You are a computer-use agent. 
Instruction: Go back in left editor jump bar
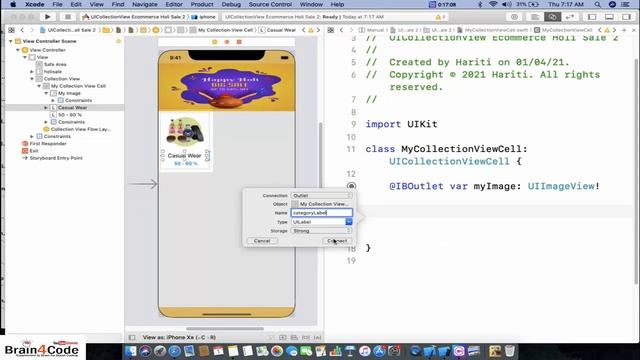coord(22,30)
